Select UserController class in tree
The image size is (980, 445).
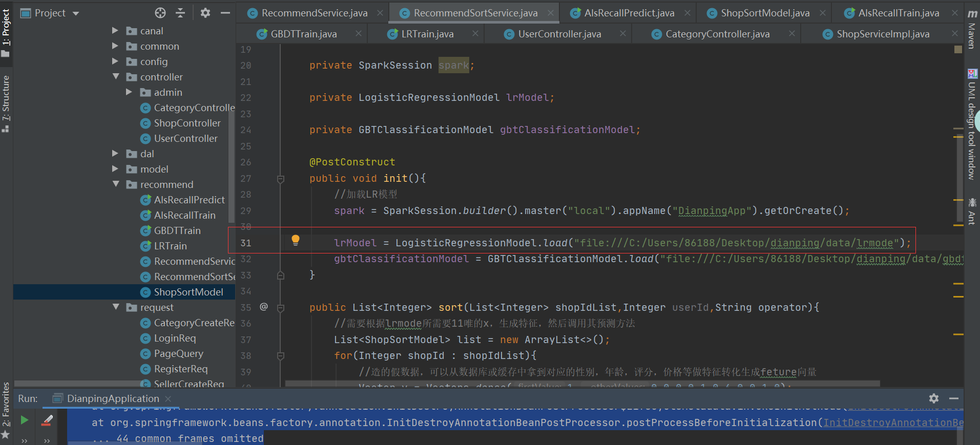click(x=185, y=138)
